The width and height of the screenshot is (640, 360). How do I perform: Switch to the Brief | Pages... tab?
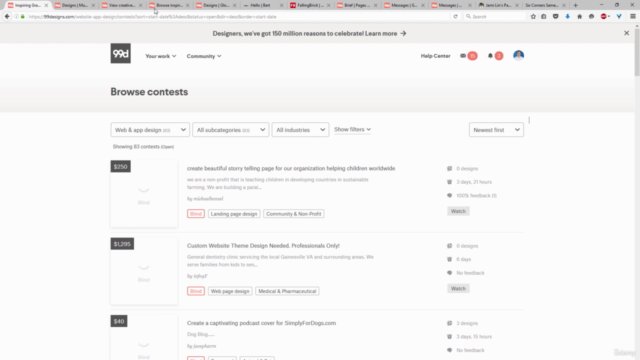[356, 5]
